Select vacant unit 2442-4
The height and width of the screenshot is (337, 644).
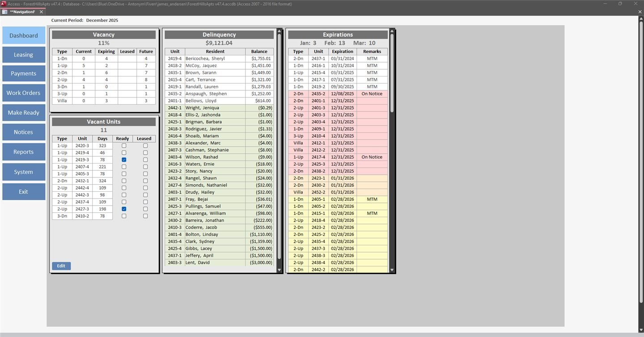tap(82, 188)
